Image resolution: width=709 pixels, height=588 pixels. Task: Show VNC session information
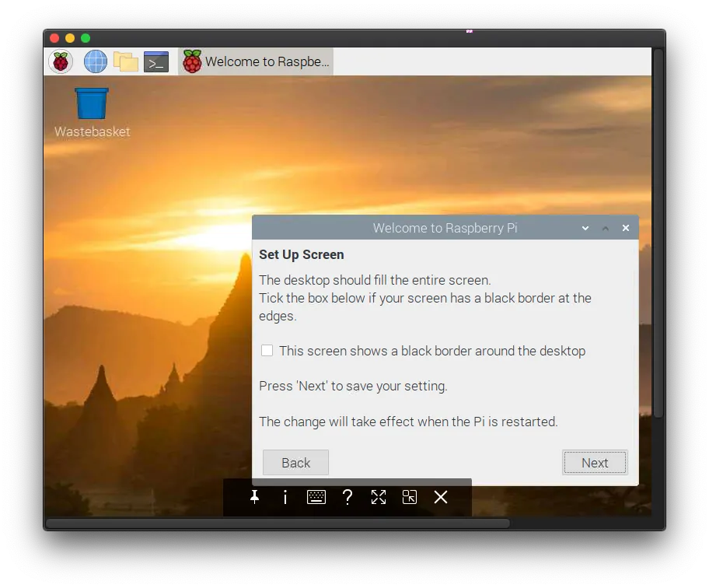285,497
